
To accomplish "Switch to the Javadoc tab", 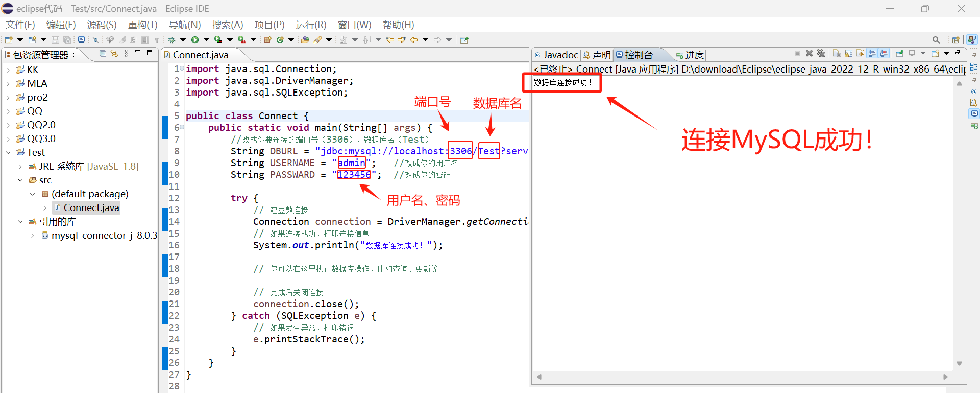I will tap(556, 55).
